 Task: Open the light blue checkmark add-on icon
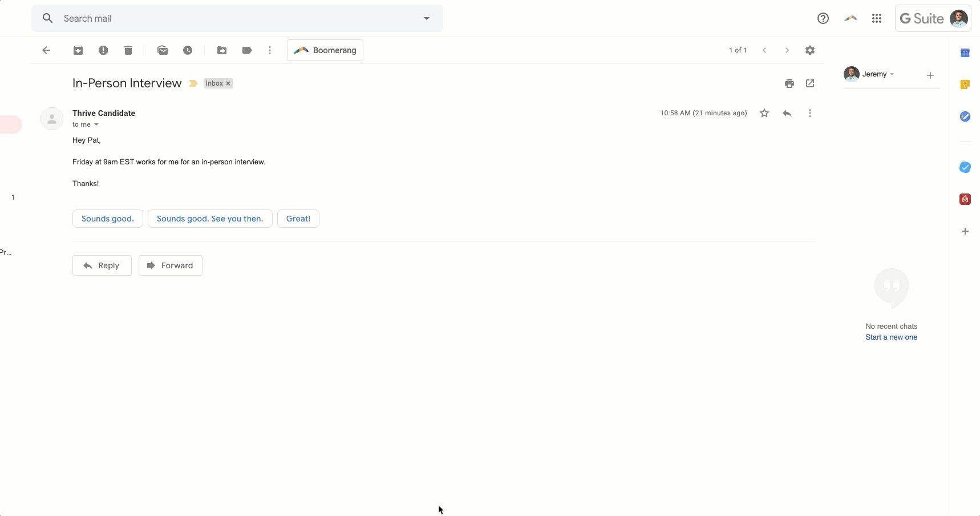pos(965,167)
